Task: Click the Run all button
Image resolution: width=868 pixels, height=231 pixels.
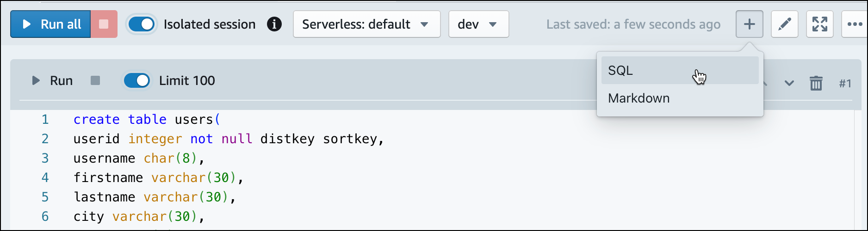Action: click(51, 24)
